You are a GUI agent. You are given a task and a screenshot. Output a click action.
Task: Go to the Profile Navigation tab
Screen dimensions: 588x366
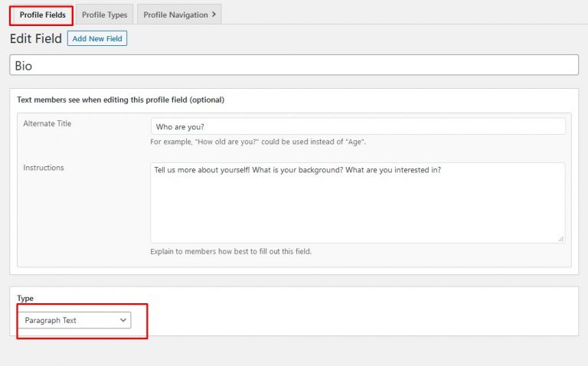tap(175, 15)
